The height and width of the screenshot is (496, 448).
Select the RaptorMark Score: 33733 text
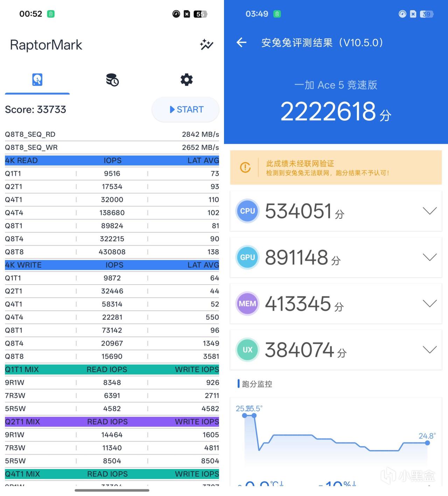coord(35,110)
